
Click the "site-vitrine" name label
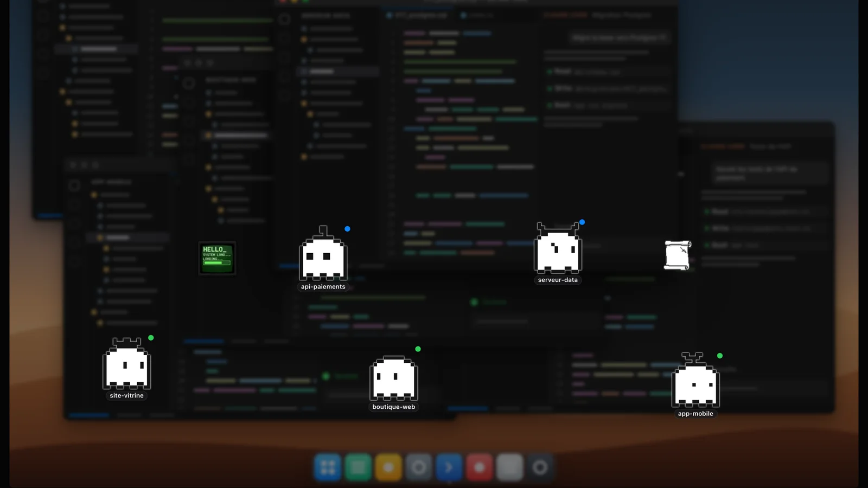coord(127,396)
